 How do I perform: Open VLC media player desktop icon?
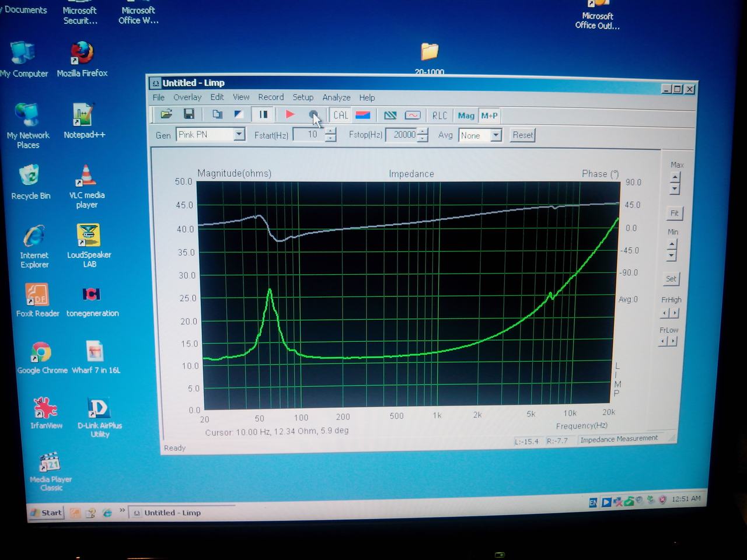(x=86, y=186)
